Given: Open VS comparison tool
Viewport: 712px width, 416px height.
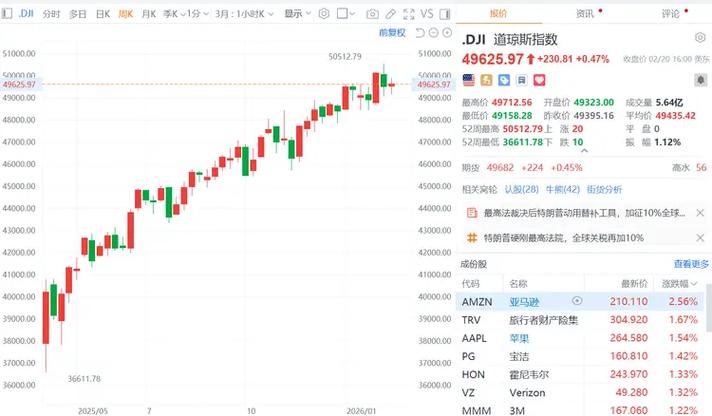Looking at the screenshot, I should (x=427, y=14).
